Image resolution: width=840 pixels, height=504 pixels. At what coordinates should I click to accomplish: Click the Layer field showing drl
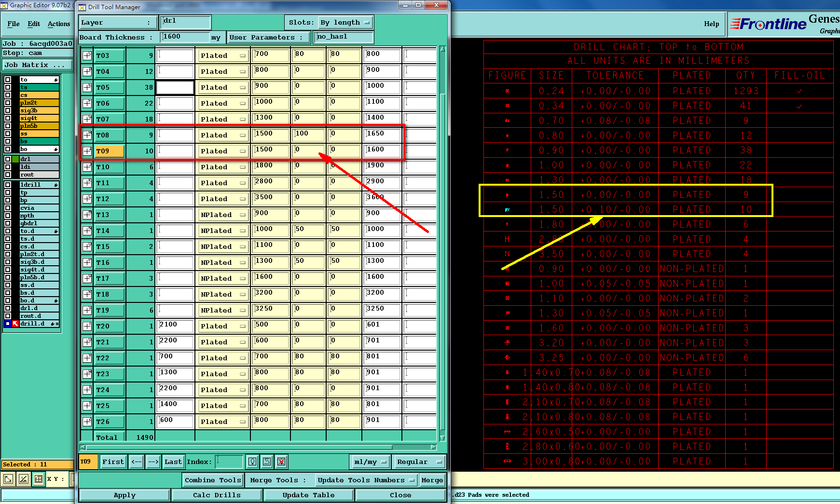pos(186,22)
